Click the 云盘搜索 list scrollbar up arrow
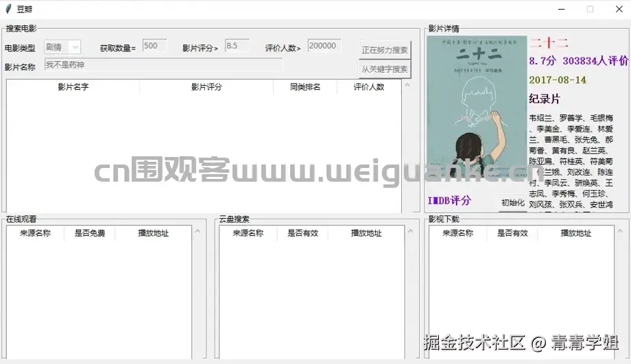The image size is (631, 364). coord(410,231)
